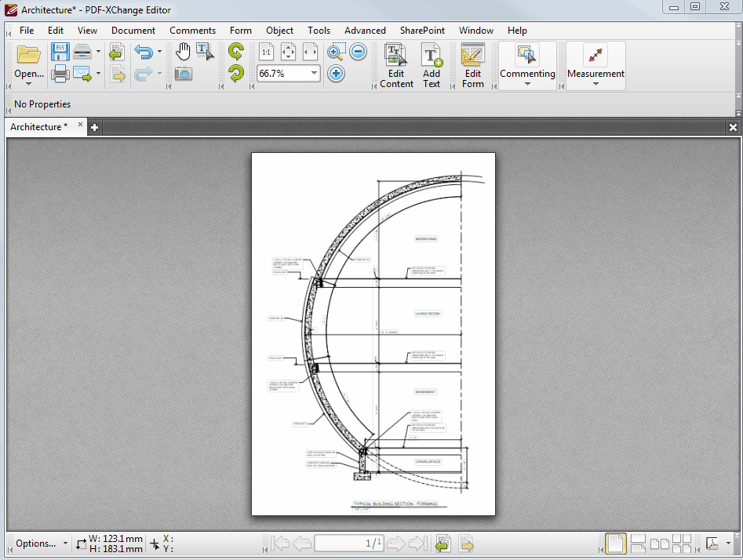Image resolution: width=743 pixels, height=560 pixels.
Task: Activate the Select Text tool
Action: pyautogui.click(x=204, y=52)
